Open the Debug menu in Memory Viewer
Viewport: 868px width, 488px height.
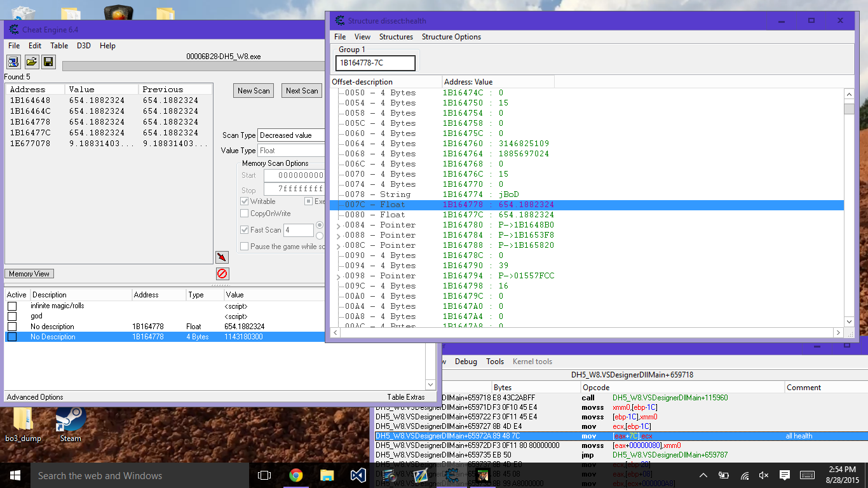466,362
